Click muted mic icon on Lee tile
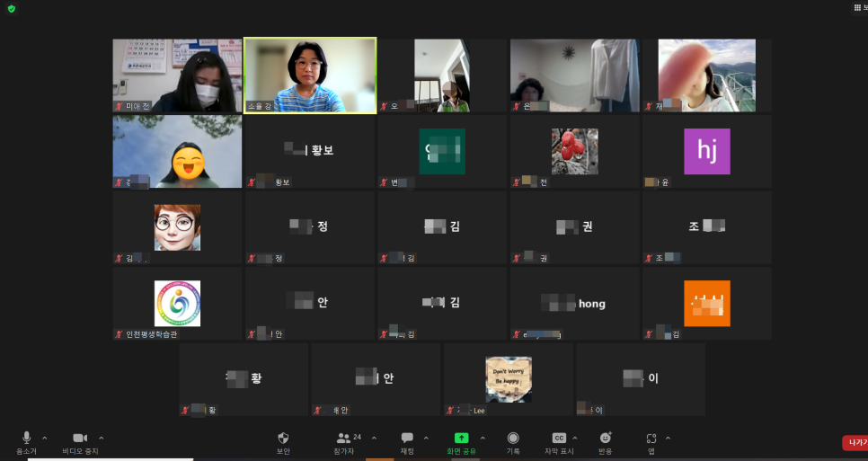This screenshot has height=461, width=868. pyautogui.click(x=450, y=411)
